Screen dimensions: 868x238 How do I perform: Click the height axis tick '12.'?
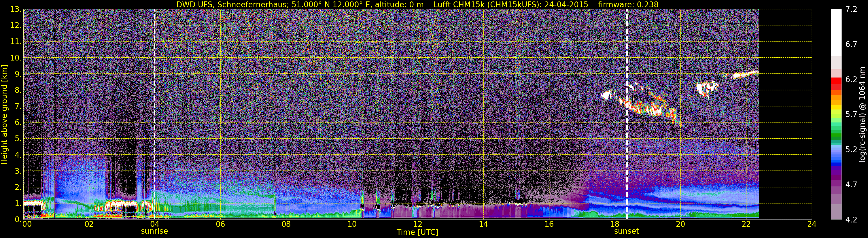16,26
